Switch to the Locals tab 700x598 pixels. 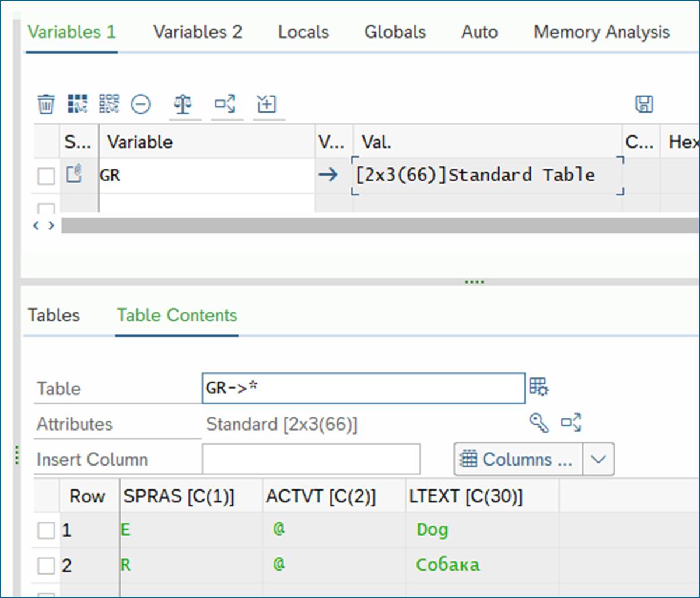point(303,32)
